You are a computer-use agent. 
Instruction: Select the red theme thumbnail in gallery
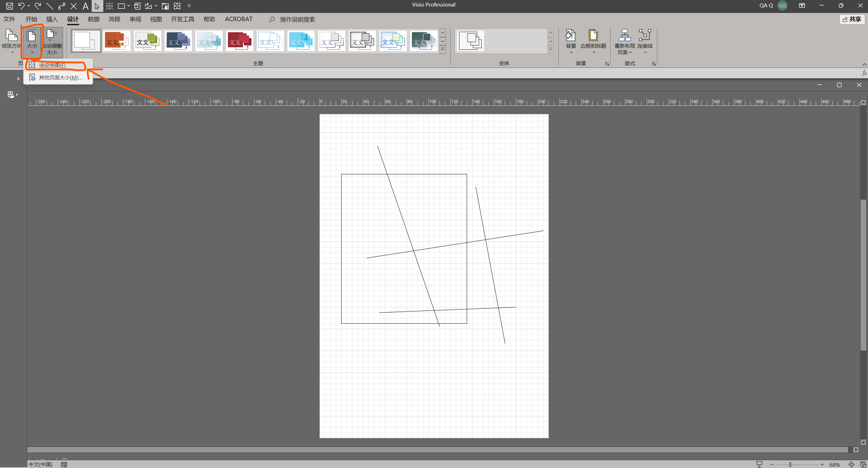pos(239,41)
